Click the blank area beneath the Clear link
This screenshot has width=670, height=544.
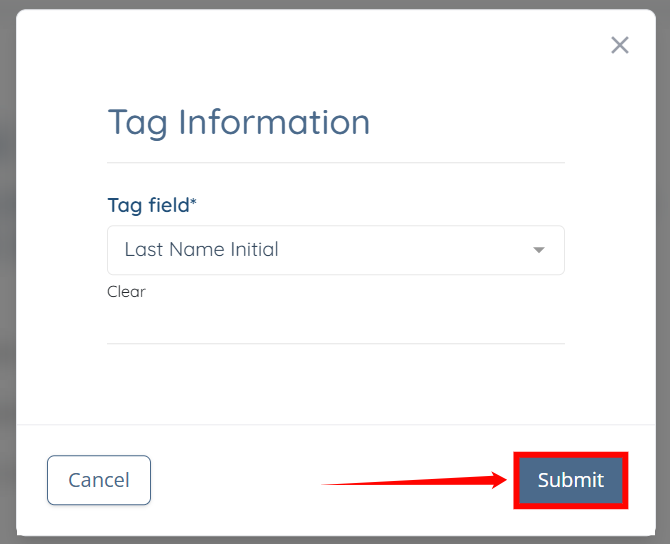(335, 322)
